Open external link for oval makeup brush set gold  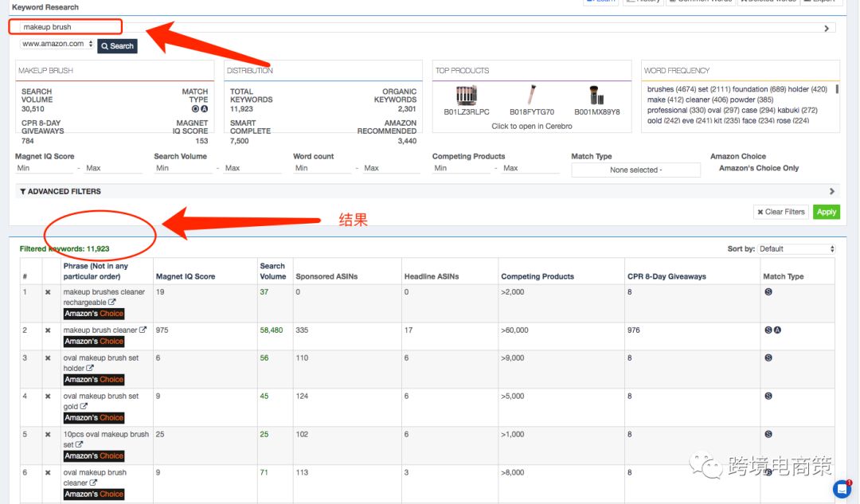click(x=84, y=406)
